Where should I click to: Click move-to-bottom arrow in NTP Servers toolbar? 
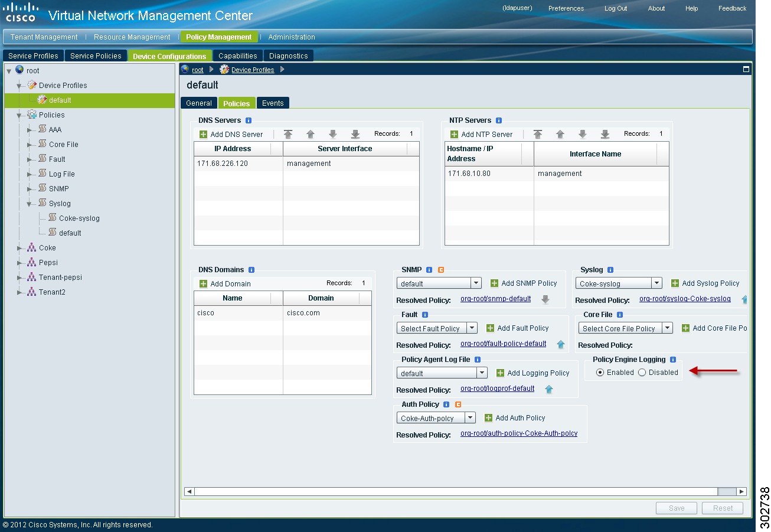click(x=605, y=134)
